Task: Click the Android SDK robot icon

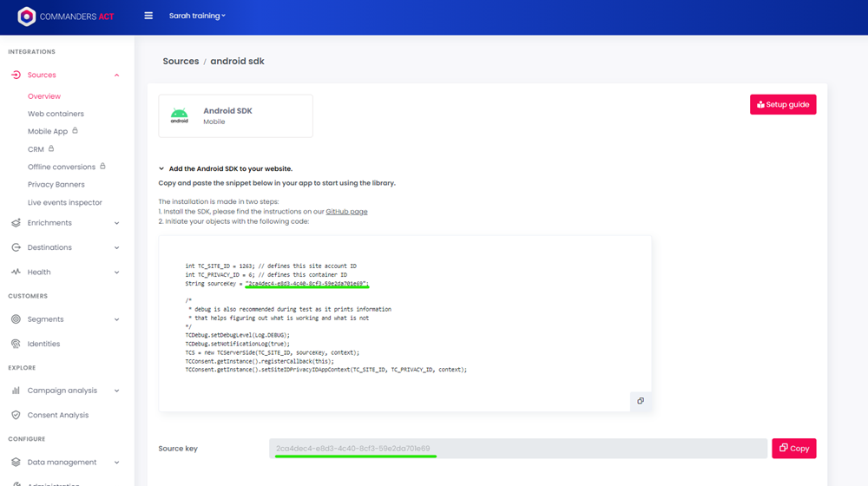Action: [179, 115]
